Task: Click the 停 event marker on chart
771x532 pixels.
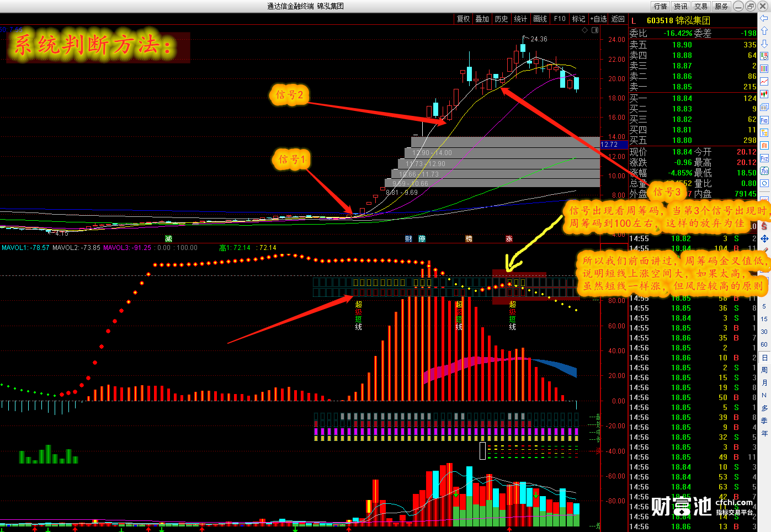Action: click(x=422, y=239)
